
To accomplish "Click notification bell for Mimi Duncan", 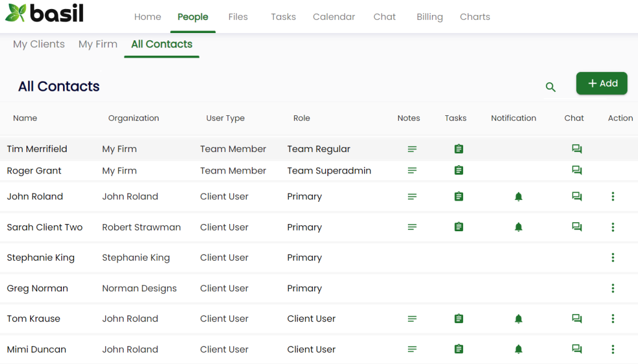I will pos(518,349).
